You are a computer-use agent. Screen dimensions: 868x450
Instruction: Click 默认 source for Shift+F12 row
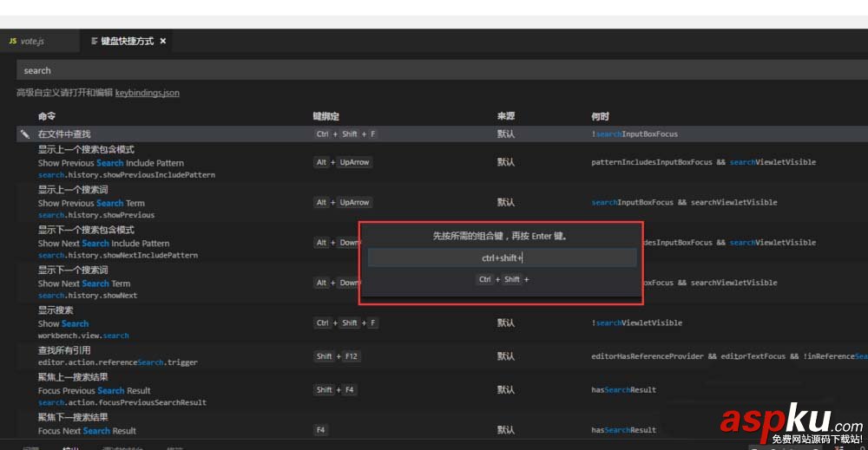click(x=506, y=356)
